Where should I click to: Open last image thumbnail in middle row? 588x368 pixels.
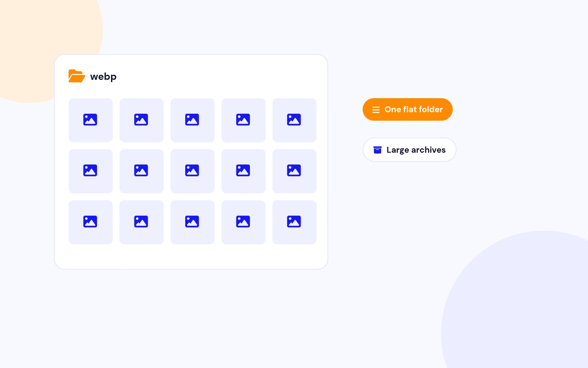coord(294,171)
